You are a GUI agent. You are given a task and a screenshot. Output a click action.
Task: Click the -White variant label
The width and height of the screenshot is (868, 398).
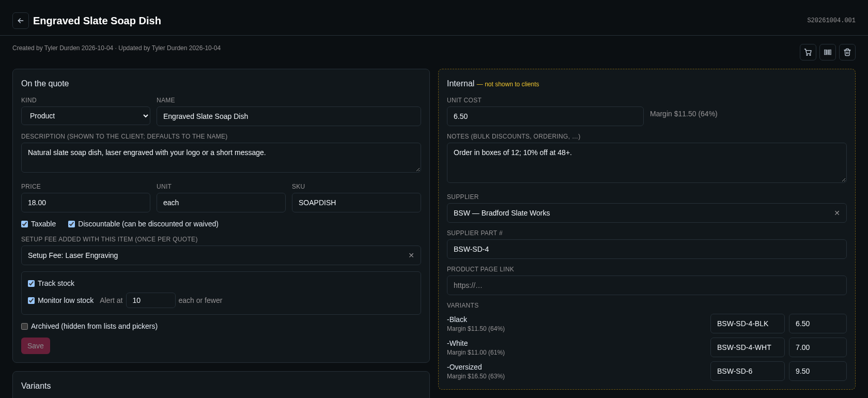pos(457,343)
